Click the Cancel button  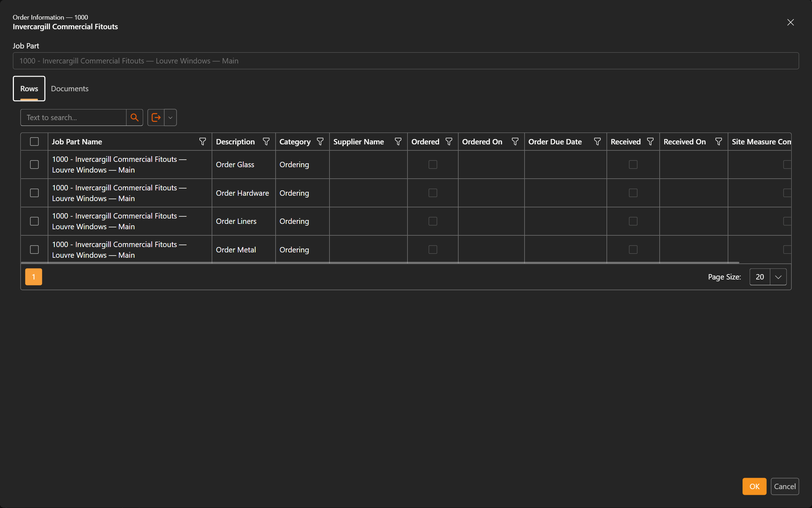[x=785, y=486]
